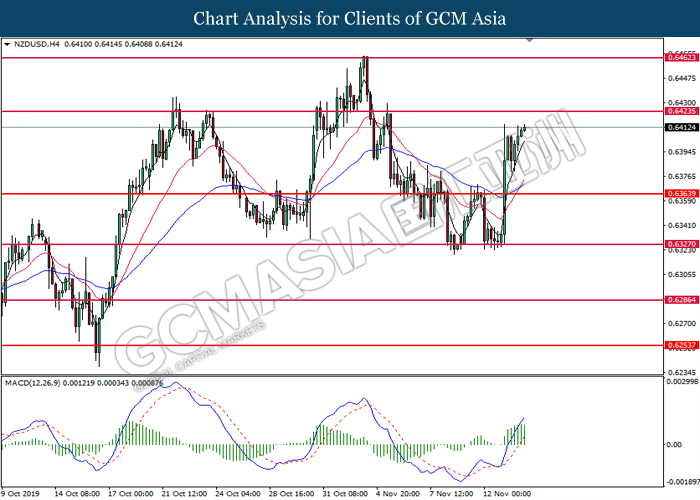Click the 9 Oct 2019 date label
This screenshot has width=700, height=500.
(x=21, y=494)
